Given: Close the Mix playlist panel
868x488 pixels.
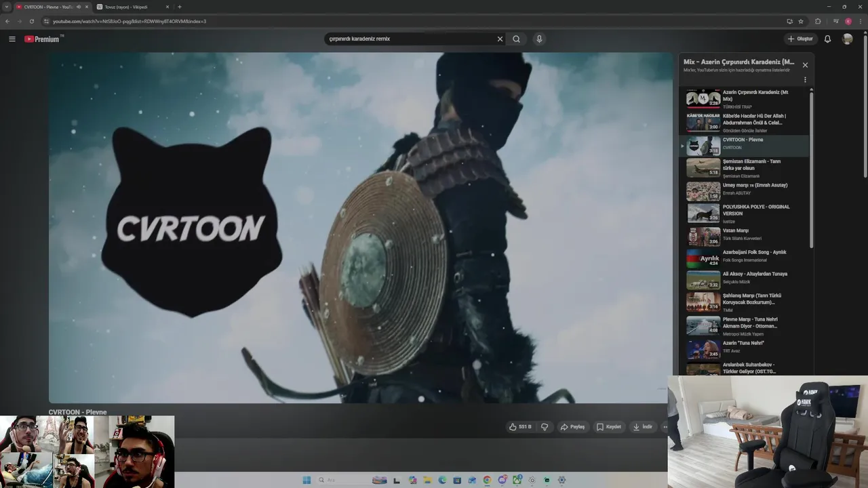Looking at the screenshot, I should pyautogui.click(x=805, y=65).
